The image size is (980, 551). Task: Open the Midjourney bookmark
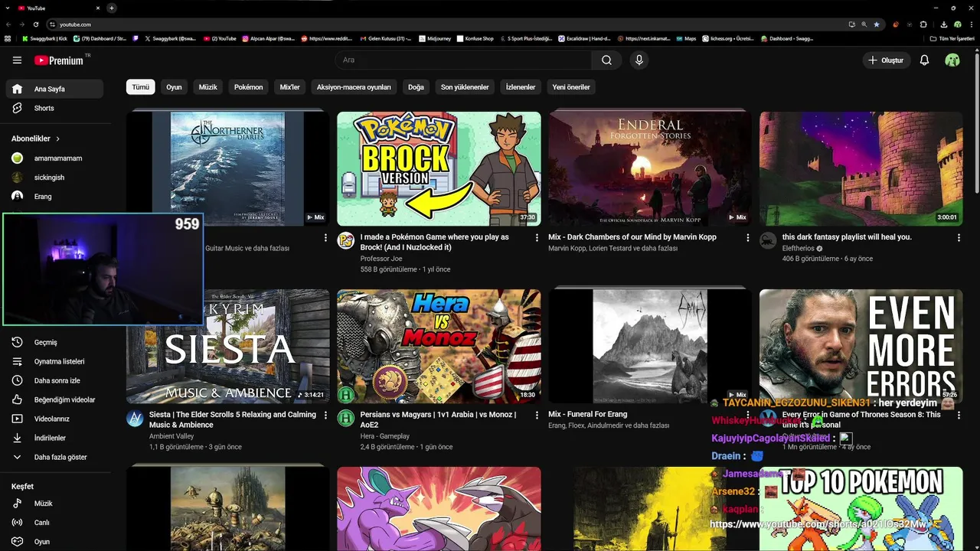pyautogui.click(x=435, y=38)
